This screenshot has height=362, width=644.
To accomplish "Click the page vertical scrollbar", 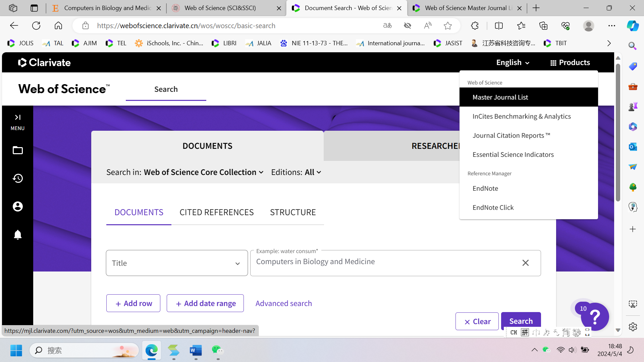I will tap(618, 132).
